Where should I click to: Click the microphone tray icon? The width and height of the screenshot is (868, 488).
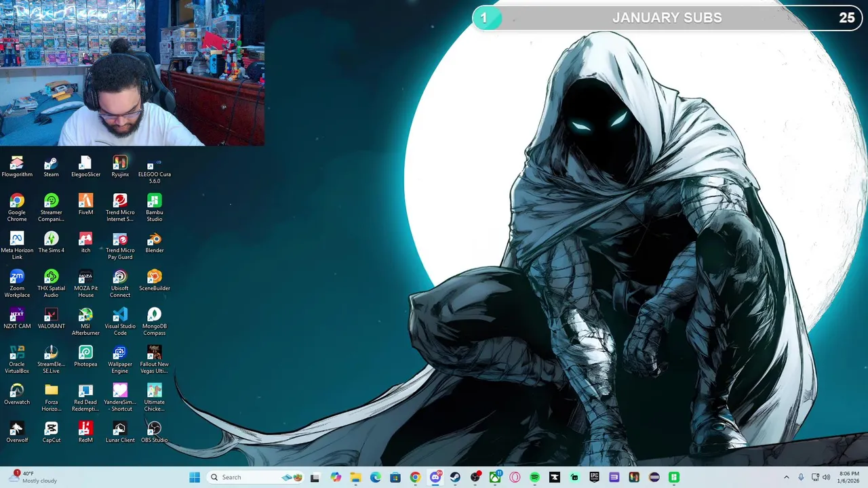[x=801, y=477]
